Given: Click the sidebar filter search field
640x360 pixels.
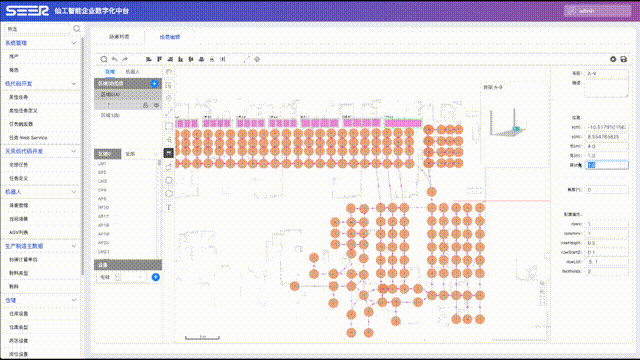Looking at the screenshot, I should [x=38, y=29].
